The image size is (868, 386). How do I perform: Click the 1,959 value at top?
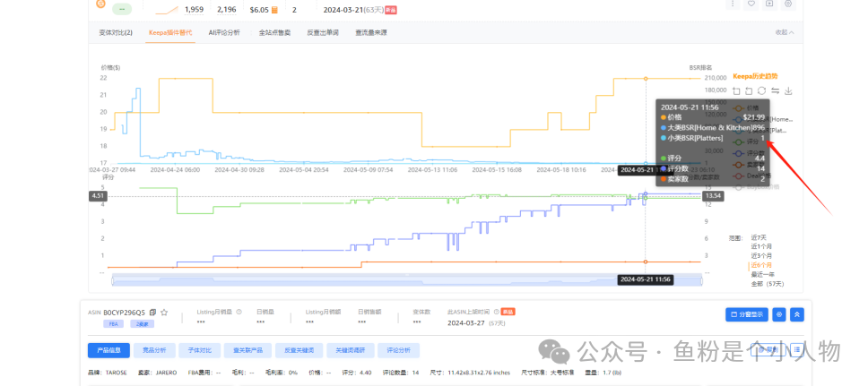click(x=194, y=9)
